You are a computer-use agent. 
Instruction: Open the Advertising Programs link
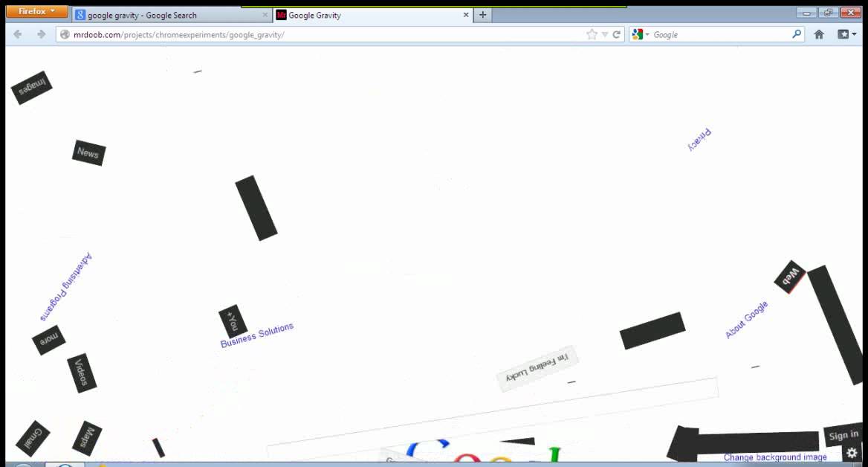click(66, 286)
